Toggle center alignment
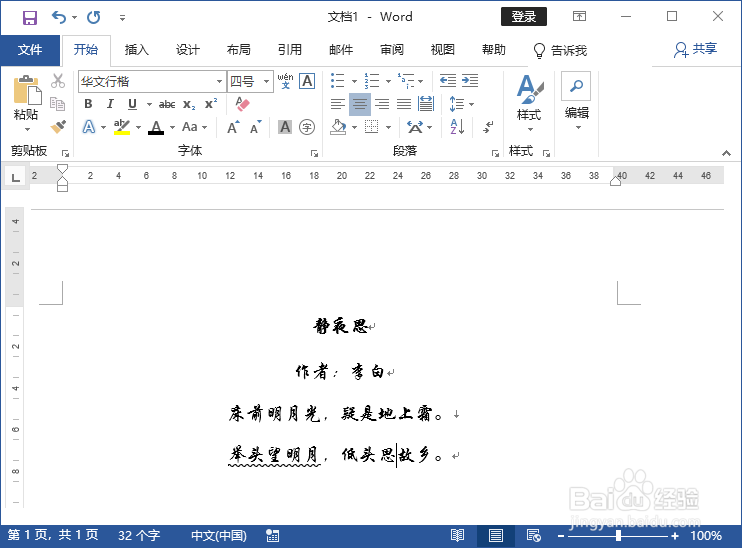The height and width of the screenshot is (548, 742). coord(360,104)
